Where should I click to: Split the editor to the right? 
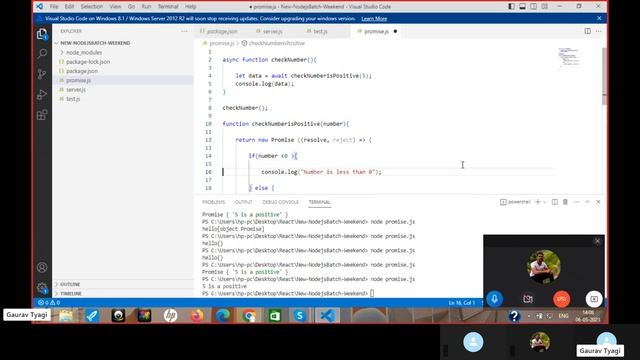coord(587,31)
